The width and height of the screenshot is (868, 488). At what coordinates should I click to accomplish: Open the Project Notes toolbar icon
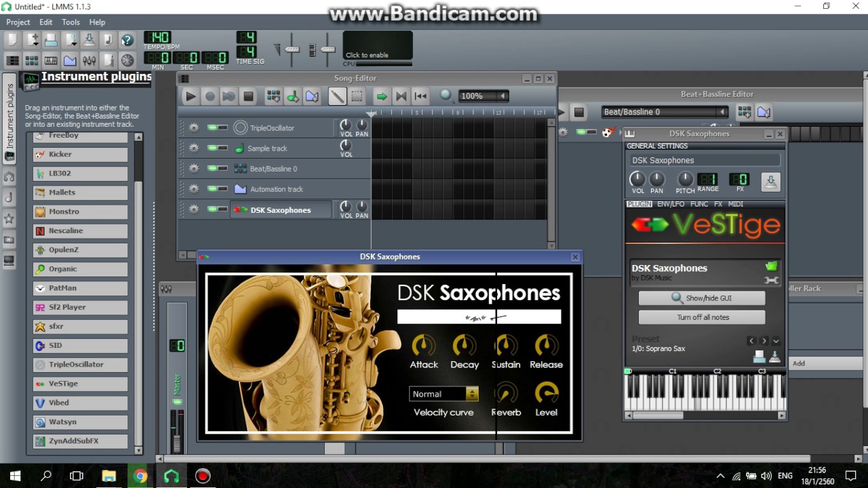pyautogui.click(x=108, y=60)
